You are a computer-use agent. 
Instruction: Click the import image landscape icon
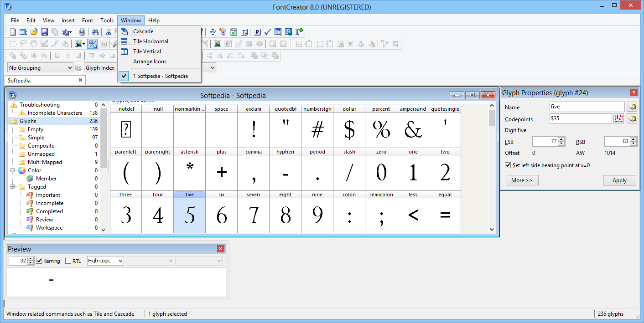click(x=218, y=44)
